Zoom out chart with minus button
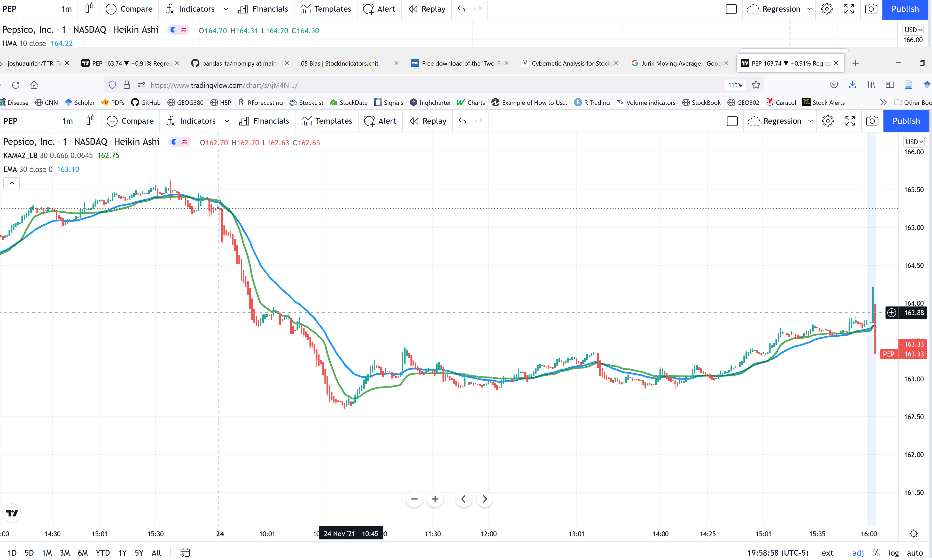This screenshot has height=560, width=932. [415, 499]
